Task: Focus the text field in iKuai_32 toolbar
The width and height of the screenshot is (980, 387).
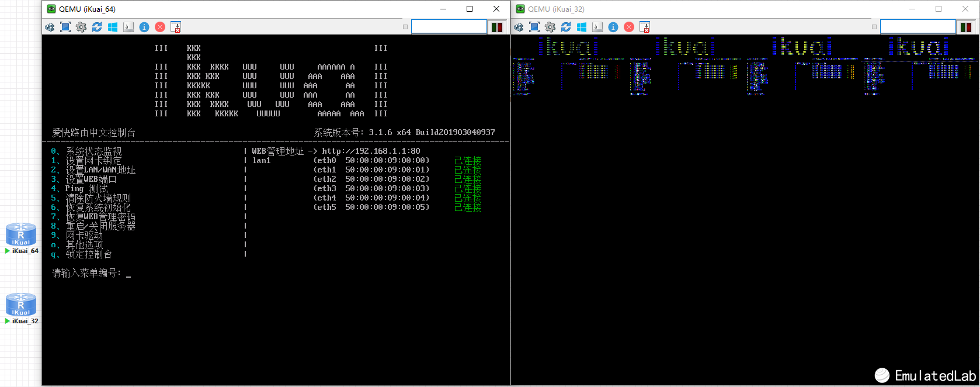Action: [918, 27]
